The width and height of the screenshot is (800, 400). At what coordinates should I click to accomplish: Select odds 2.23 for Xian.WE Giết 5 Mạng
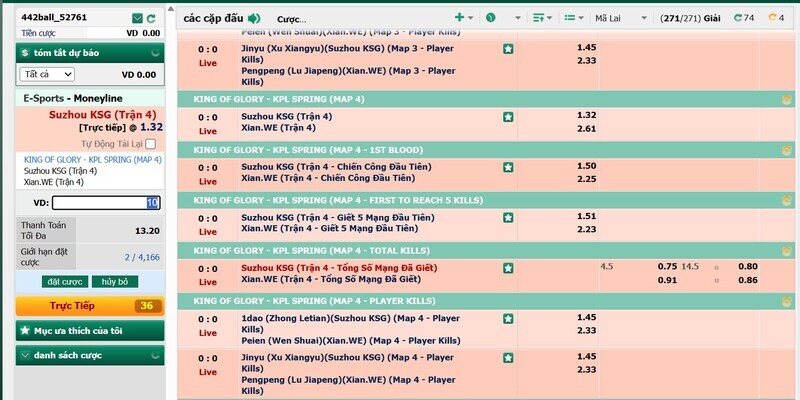586,230
